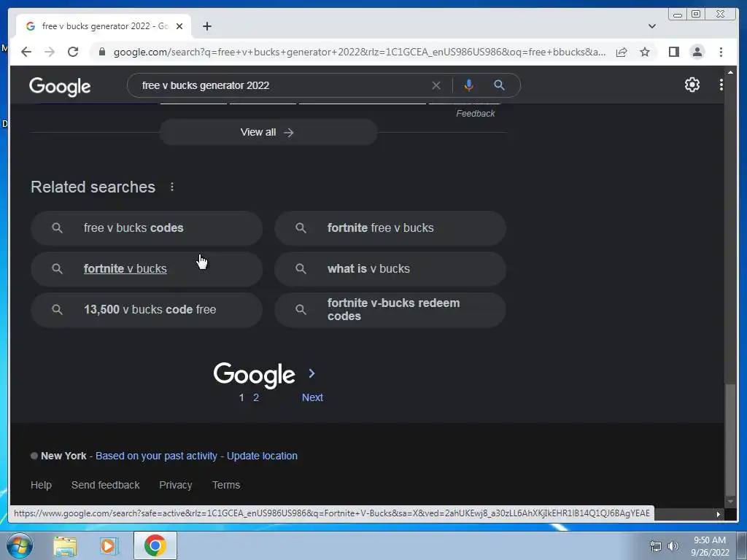Image resolution: width=747 pixels, height=560 pixels.
Task: Click next-page chevron beside Google logo
Action: pos(311,373)
